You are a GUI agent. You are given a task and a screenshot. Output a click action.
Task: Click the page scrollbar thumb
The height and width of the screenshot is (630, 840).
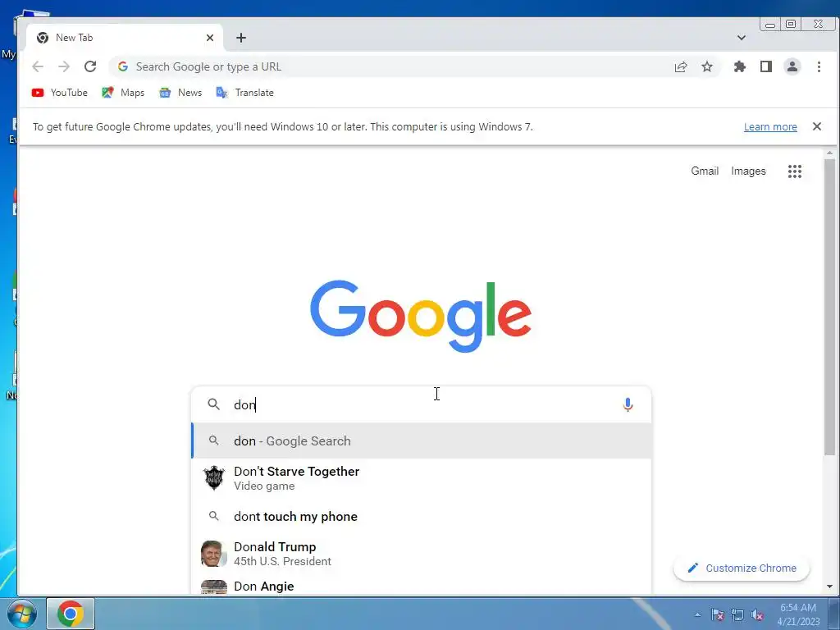pyautogui.click(x=829, y=308)
